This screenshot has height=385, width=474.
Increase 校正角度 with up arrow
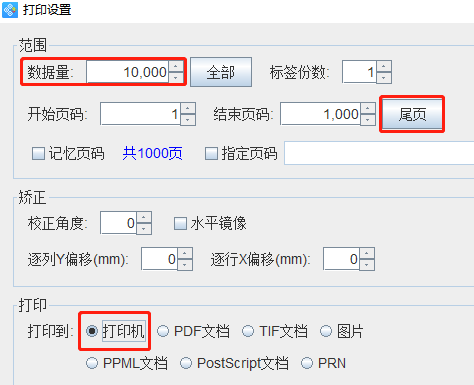(144, 217)
